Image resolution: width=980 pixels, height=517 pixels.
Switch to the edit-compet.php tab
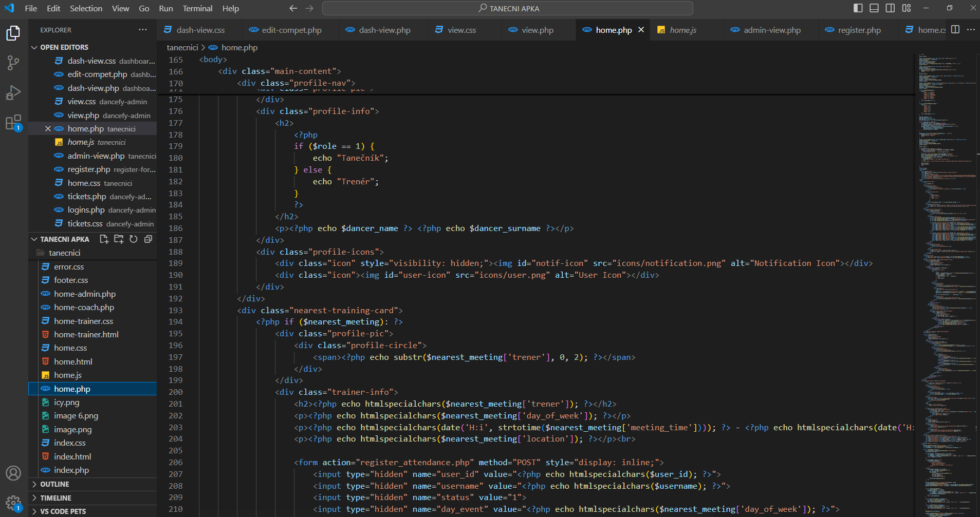pyautogui.click(x=291, y=30)
